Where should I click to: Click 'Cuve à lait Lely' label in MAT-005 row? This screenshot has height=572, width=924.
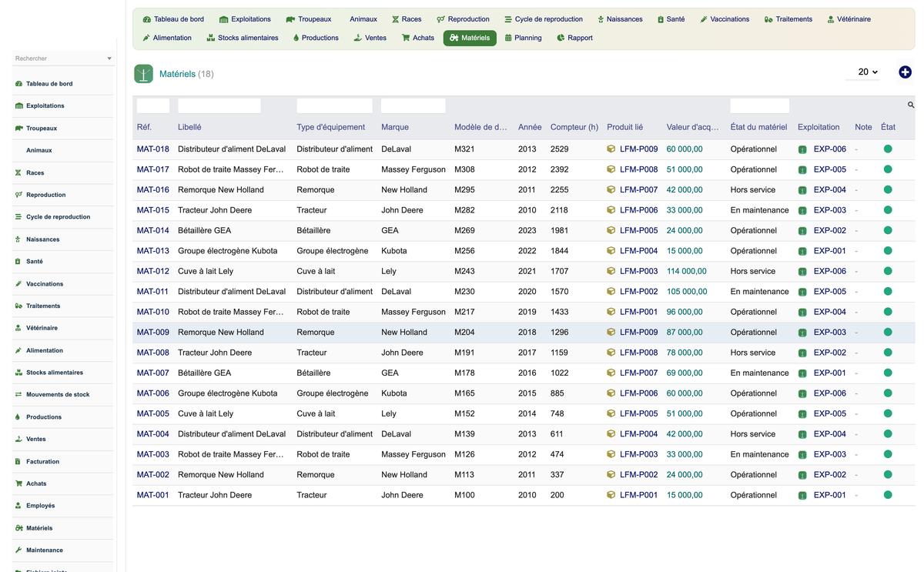206,413
